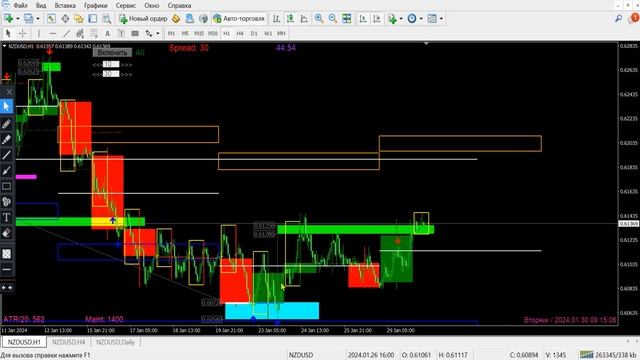Click the Новый ордер button

tap(143, 18)
